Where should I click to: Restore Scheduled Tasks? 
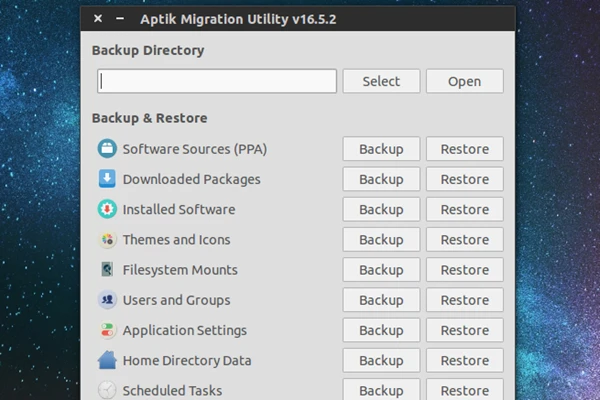pos(465,390)
